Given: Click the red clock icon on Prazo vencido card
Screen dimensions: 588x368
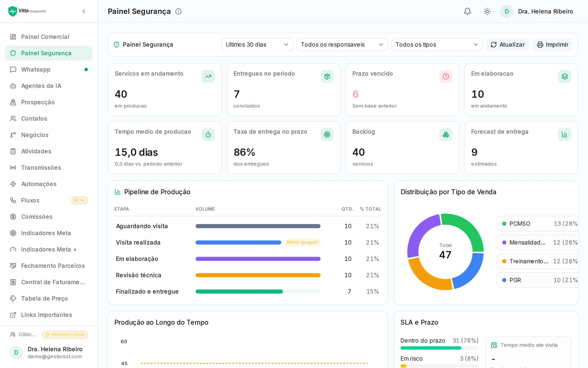Looking at the screenshot, I should [446, 76].
